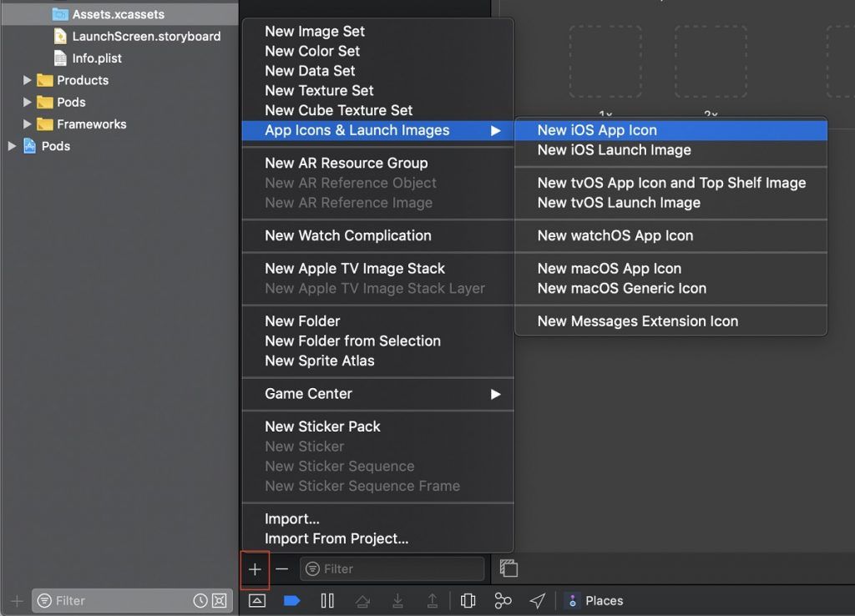The width and height of the screenshot is (855, 616).
Task: Choose New Folder menu item
Action: (377, 321)
